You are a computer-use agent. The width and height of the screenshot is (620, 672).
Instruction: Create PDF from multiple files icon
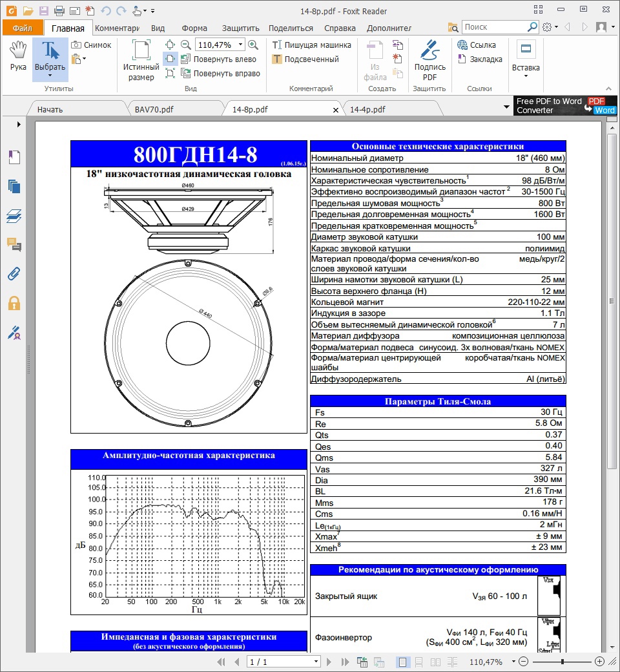coord(398,45)
